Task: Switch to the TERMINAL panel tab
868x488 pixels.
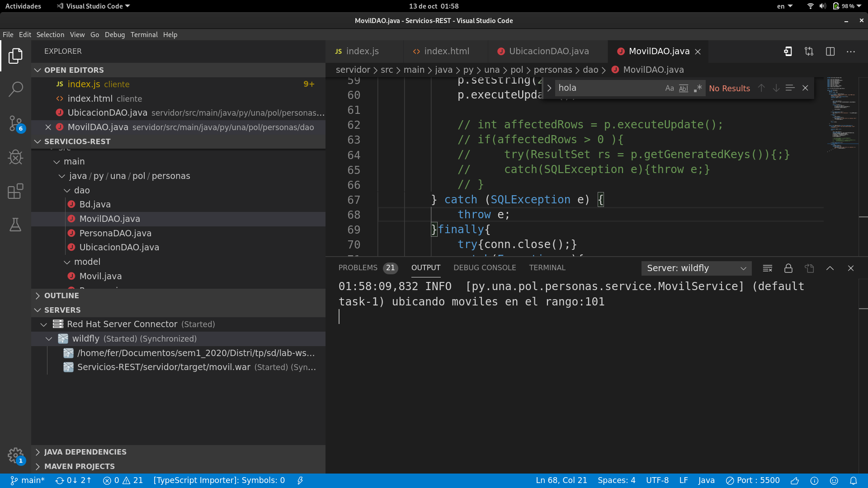Action: click(x=547, y=268)
